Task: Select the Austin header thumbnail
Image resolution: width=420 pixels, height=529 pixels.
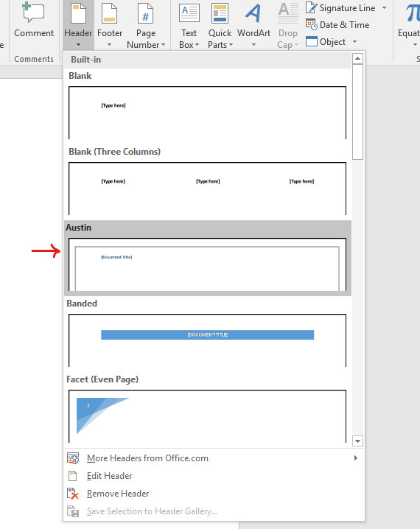Action: (x=208, y=264)
